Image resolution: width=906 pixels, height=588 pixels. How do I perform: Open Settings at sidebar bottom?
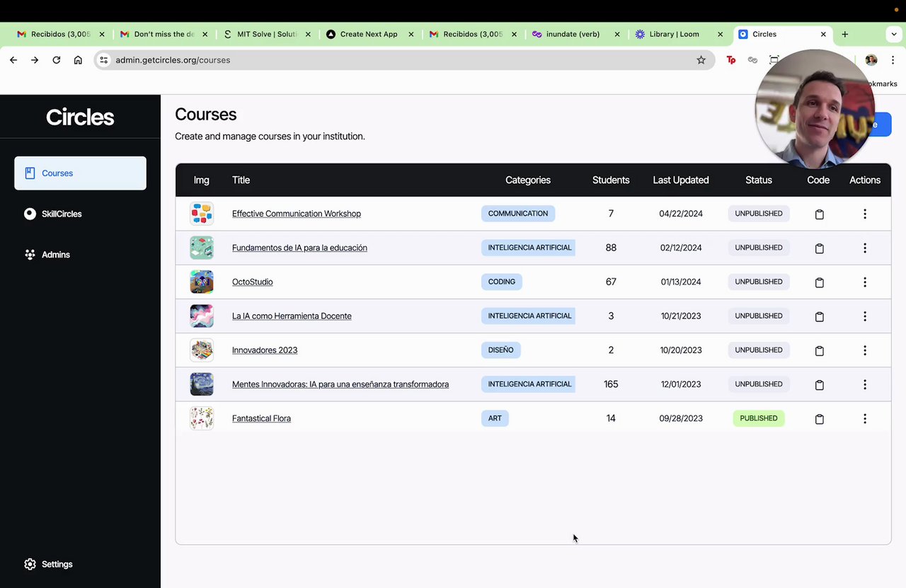(48, 564)
